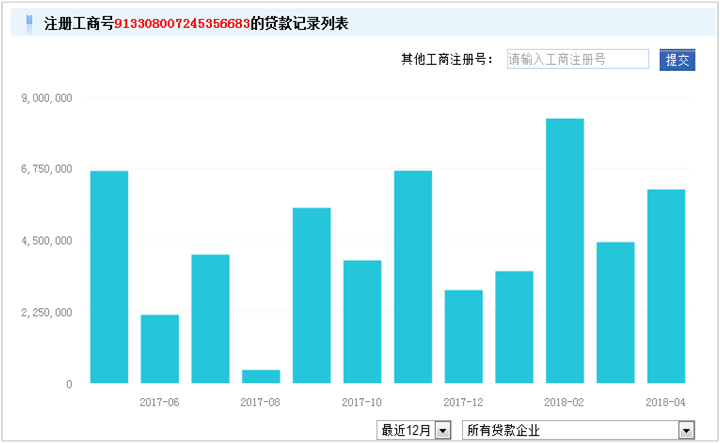Click the 2018-02 tallest bar

click(565, 251)
